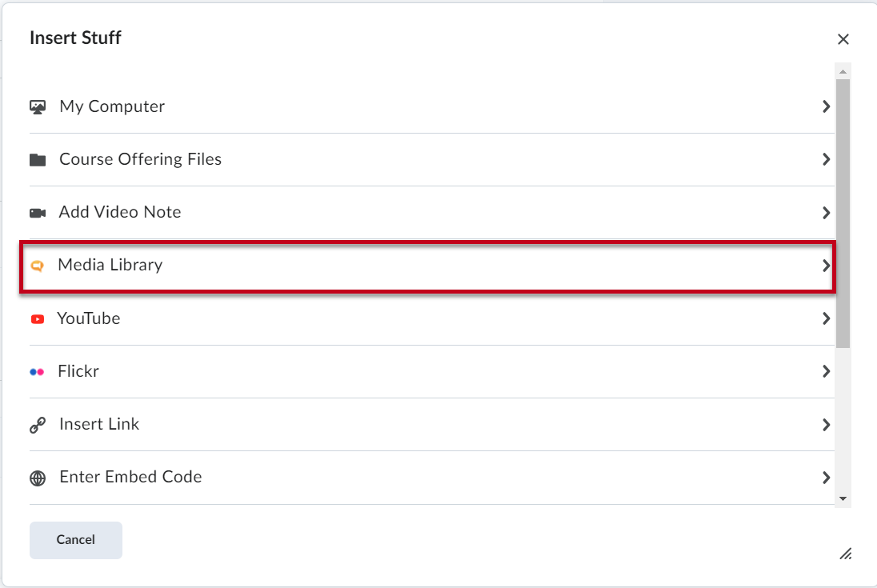Click the Flickr two-dot icon

coord(37,372)
